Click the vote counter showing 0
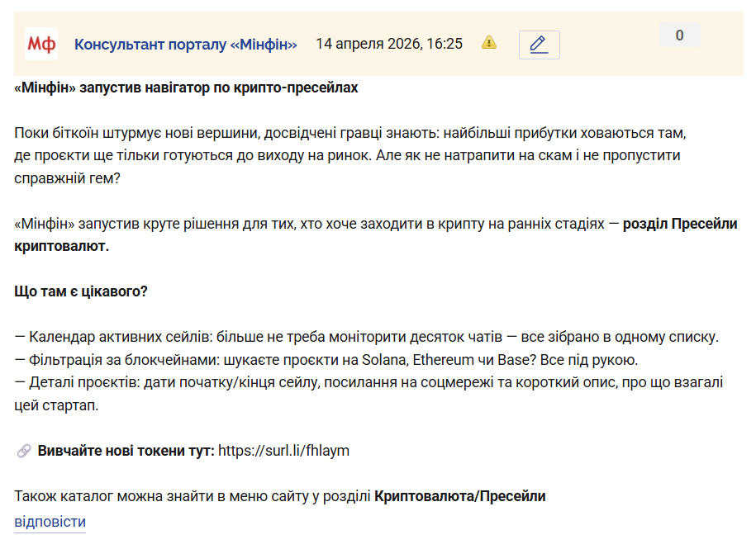This screenshot has height=549, width=756. point(679,35)
